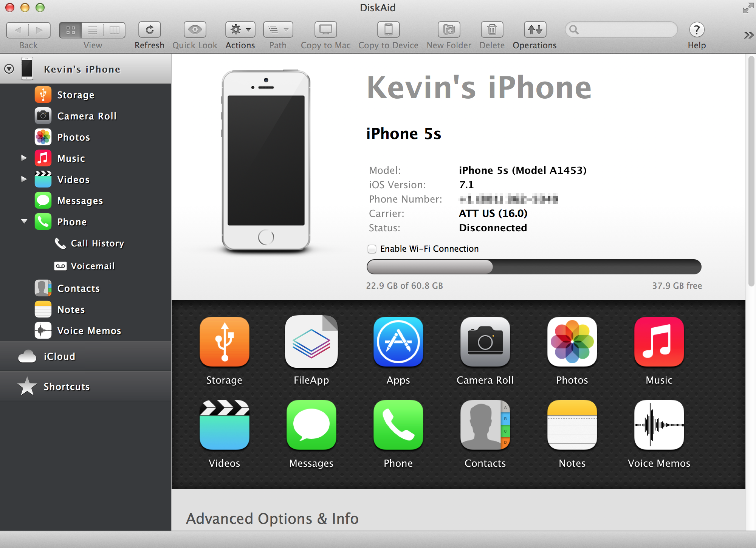The height and width of the screenshot is (548, 756).
Task: Navigate back with the left arrow button
Action: click(x=17, y=30)
